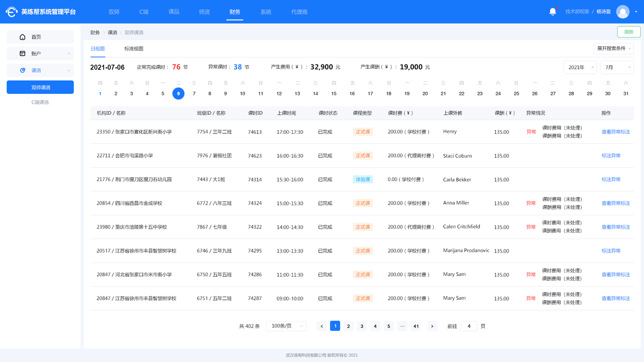Screen dimensions: 644x362
Task: Expand the caret next to the user avatar
Action: 636,12
